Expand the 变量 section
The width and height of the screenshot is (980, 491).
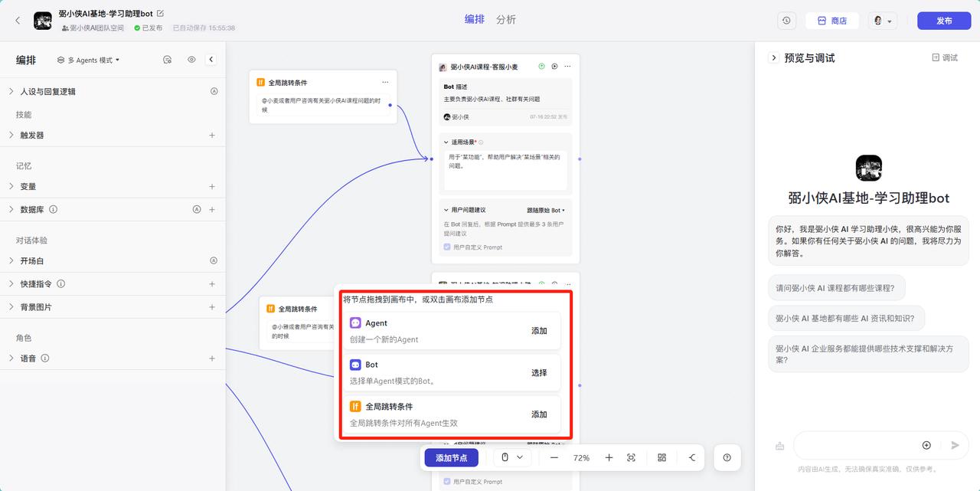point(11,186)
